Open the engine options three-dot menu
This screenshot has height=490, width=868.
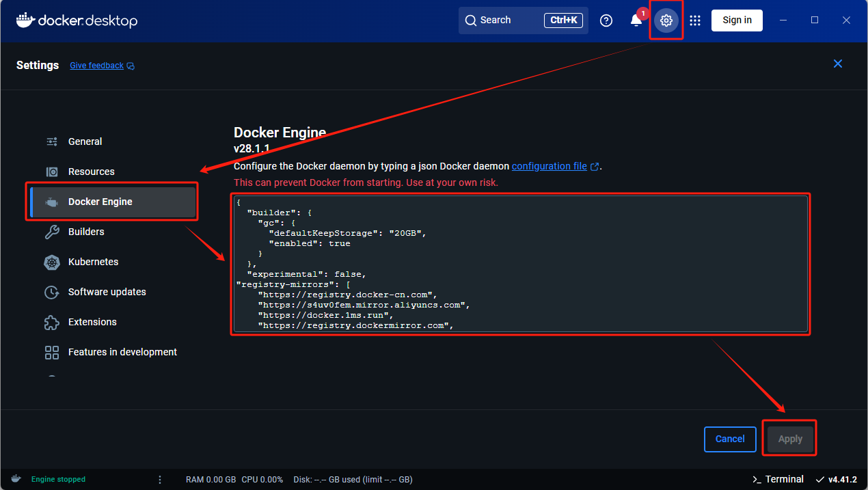(x=160, y=479)
